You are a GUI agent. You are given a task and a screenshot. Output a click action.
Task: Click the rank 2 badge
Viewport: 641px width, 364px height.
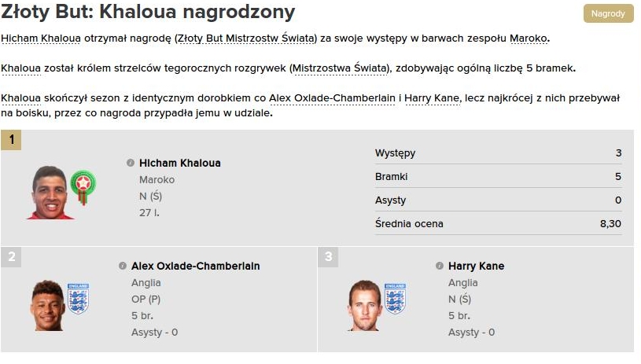(x=12, y=257)
